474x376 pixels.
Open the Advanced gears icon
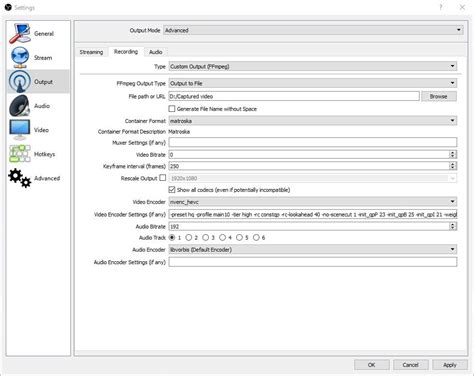point(20,178)
